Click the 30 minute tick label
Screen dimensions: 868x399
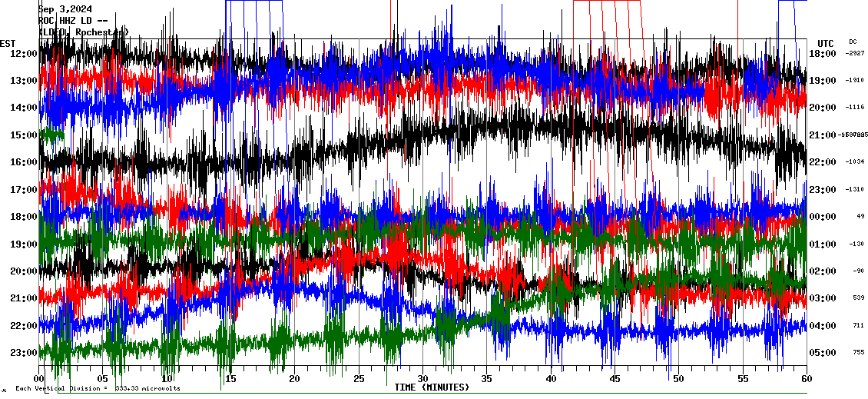(422, 379)
